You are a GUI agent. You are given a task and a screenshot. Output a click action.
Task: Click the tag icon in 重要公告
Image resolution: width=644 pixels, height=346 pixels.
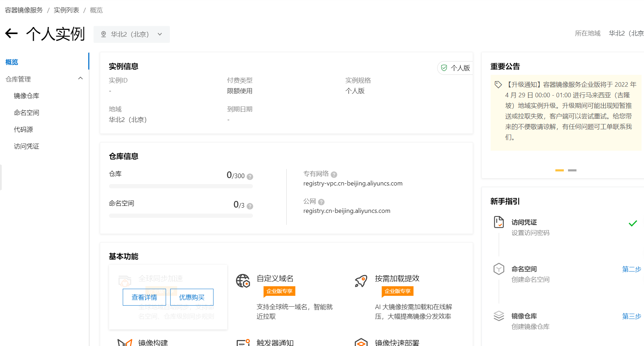[498, 85]
